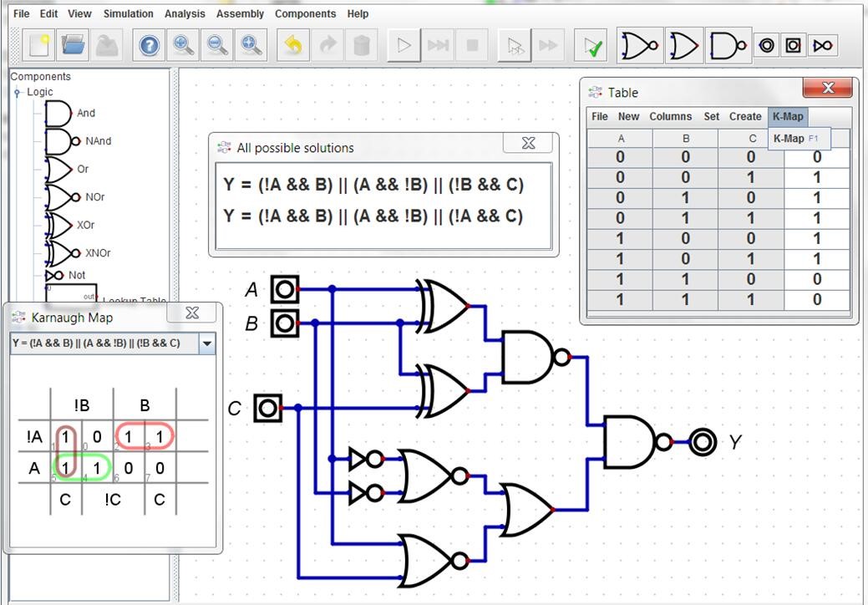Close the All possible solutions dialog
Image resolution: width=868 pixels, height=605 pixels.
(528, 144)
